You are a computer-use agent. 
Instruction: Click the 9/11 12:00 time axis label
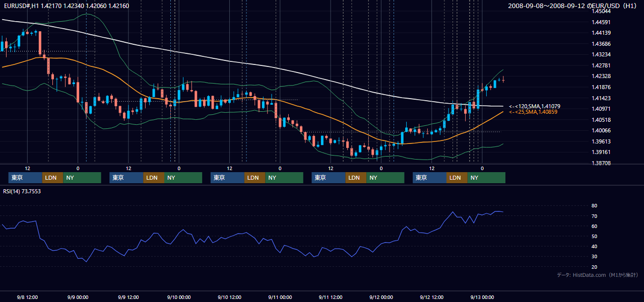coord(330,297)
